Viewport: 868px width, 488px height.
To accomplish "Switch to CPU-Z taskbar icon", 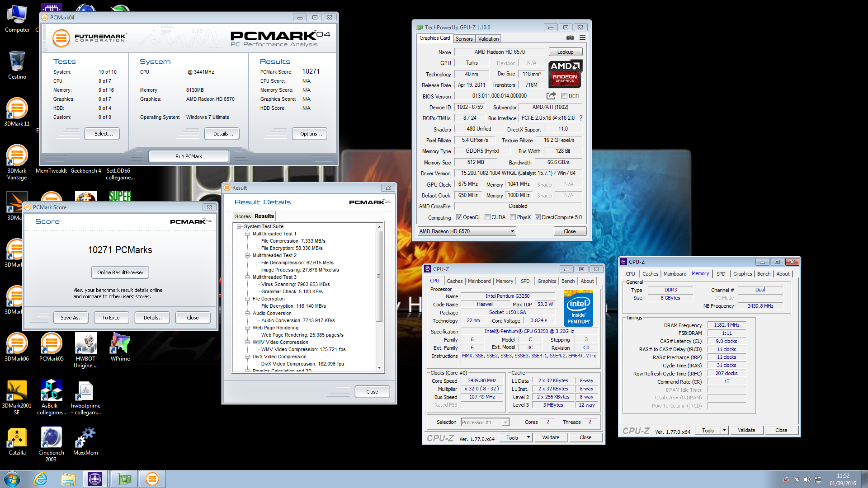I will coord(95,479).
